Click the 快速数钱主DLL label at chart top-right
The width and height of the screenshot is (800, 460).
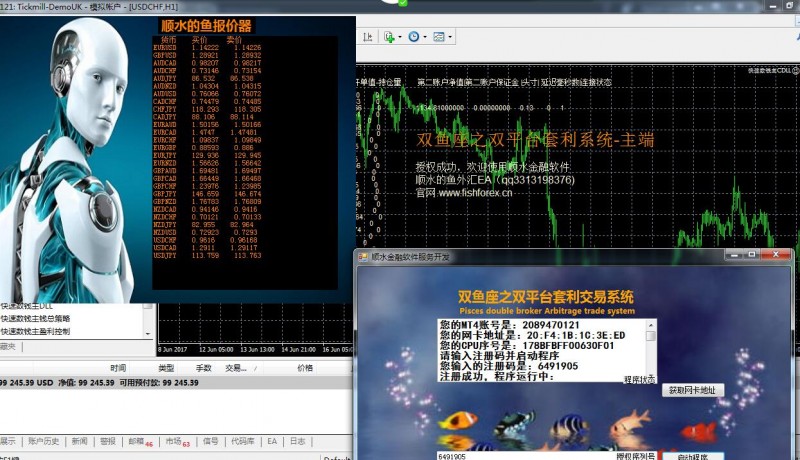coord(769,70)
